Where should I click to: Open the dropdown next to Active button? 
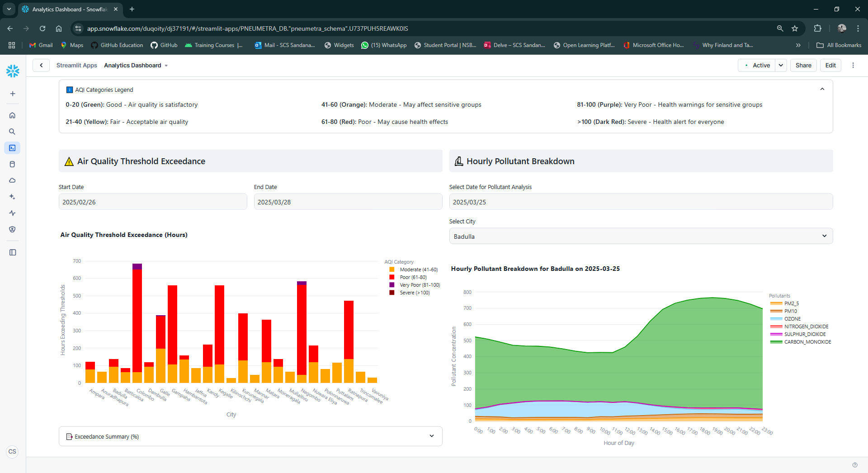[x=781, y=65]
